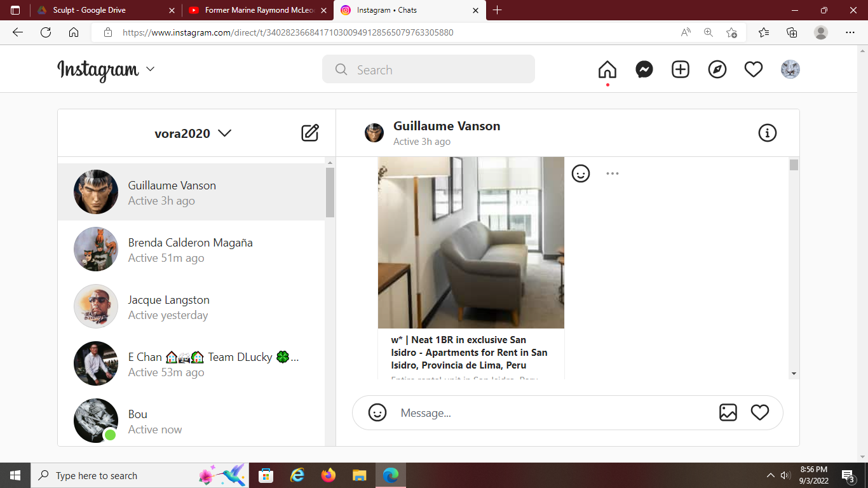Open Brenda Calderon Magaña chat
The image size is (868, 488).
[x=191, y=249]
